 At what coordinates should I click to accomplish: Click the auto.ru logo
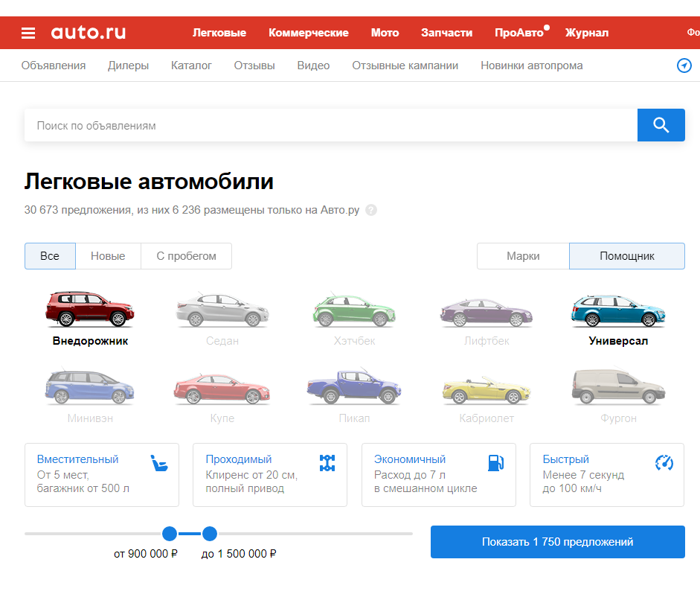tap(89, 32)
